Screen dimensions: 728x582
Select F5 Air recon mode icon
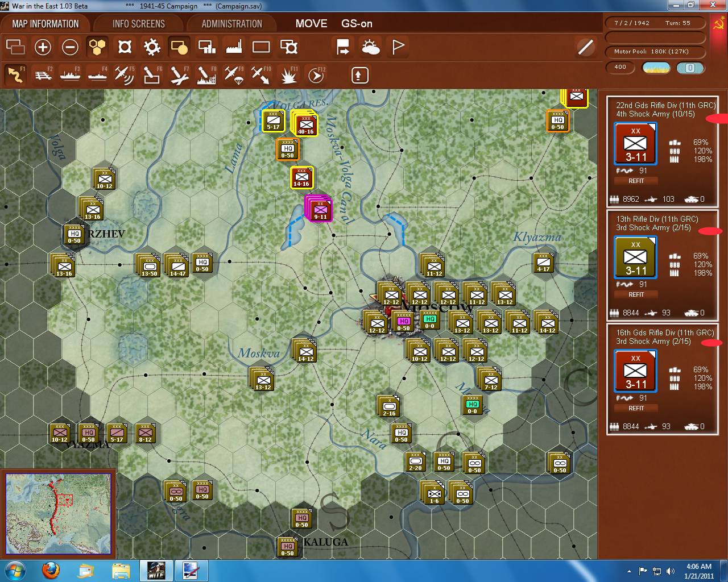click(x=125, y=74)
